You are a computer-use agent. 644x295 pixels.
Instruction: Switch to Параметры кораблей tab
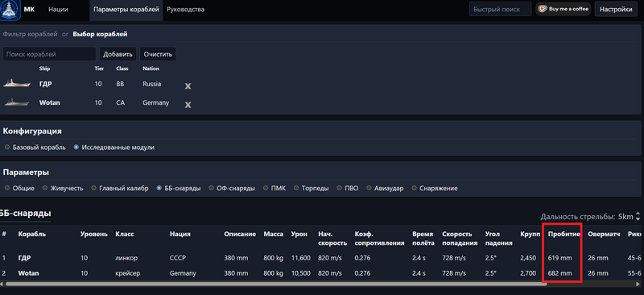click(x=126, y=9)
